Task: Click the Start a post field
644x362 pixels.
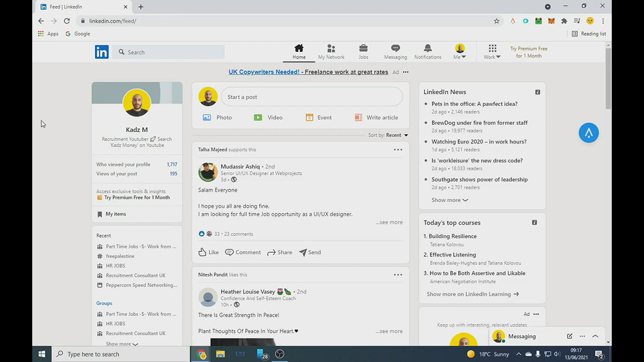Action: pos(312,97)
